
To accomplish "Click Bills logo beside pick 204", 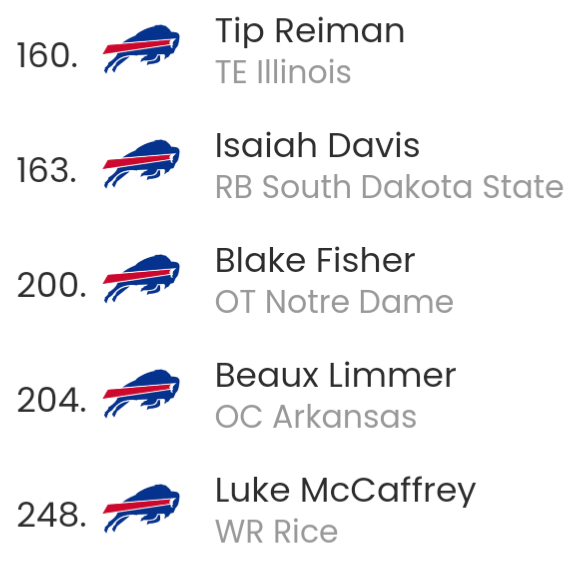I will pos(141,393).
